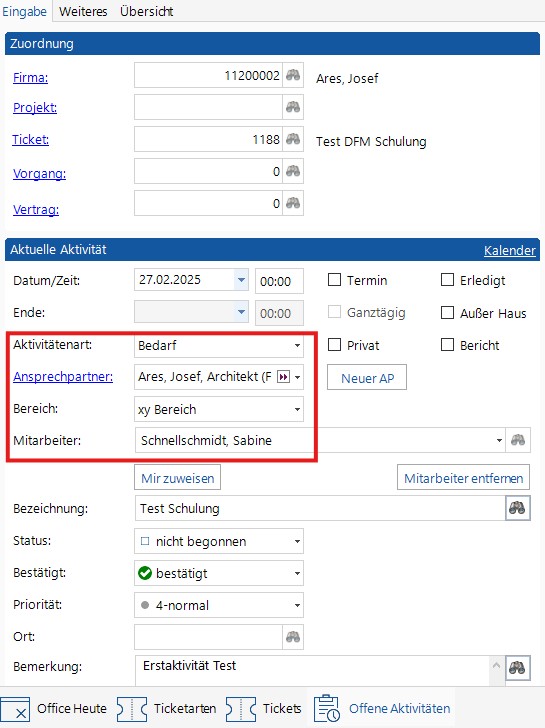Open the Übersicht tab
The width and height of the screenshot is (545, 728).
147,11
